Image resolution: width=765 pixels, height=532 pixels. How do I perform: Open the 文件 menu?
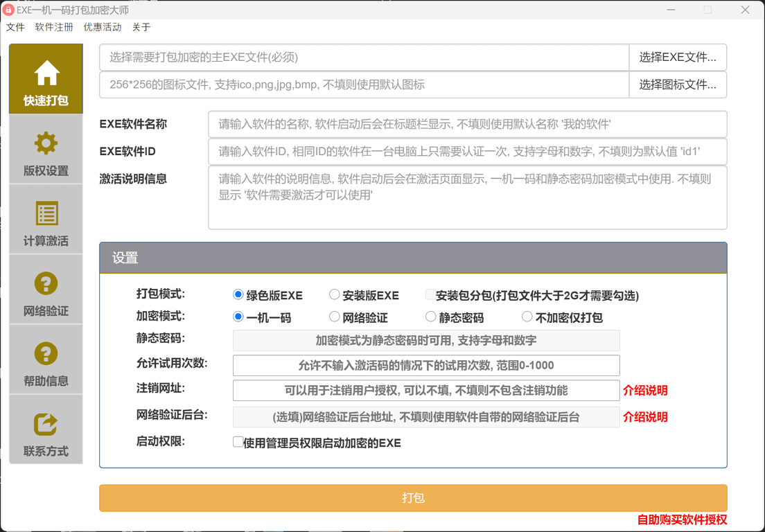pos(15,27)
